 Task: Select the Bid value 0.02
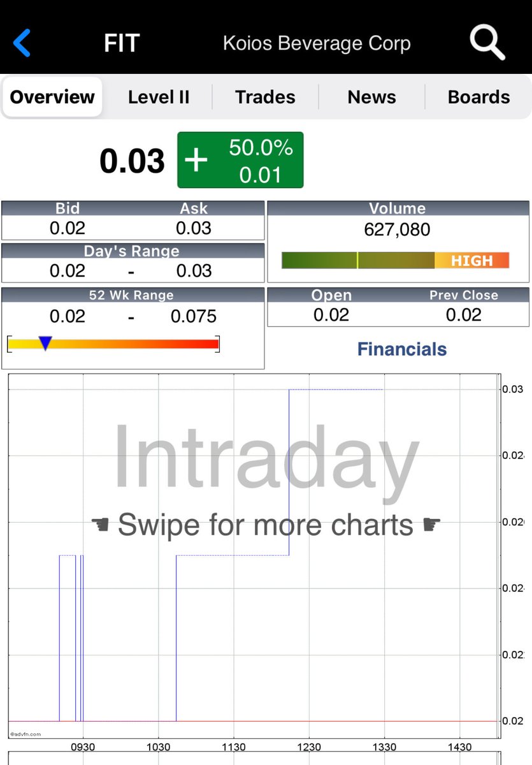click(68, 228)
